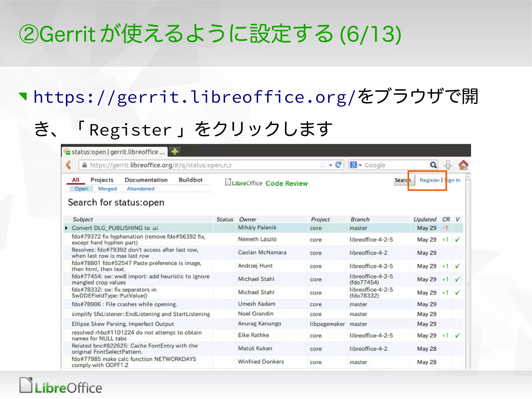Click the browser back arrow button
The width and height of the screenshot is (532, 399).
point(69,165)
